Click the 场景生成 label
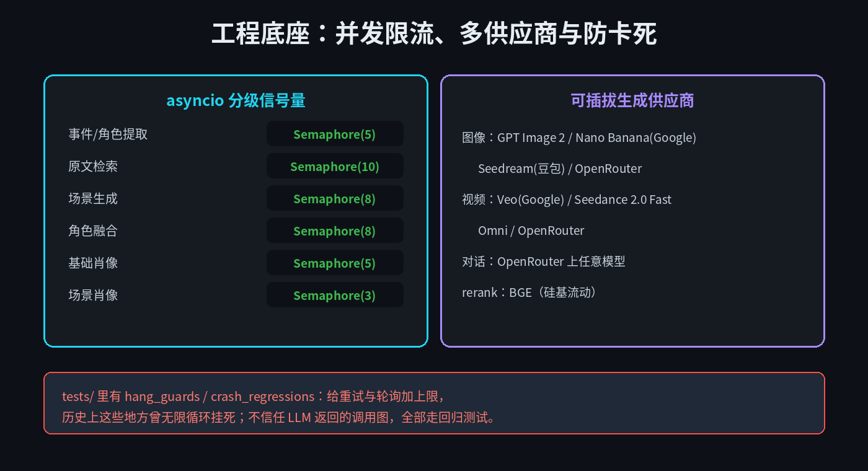 coord(93,198)
